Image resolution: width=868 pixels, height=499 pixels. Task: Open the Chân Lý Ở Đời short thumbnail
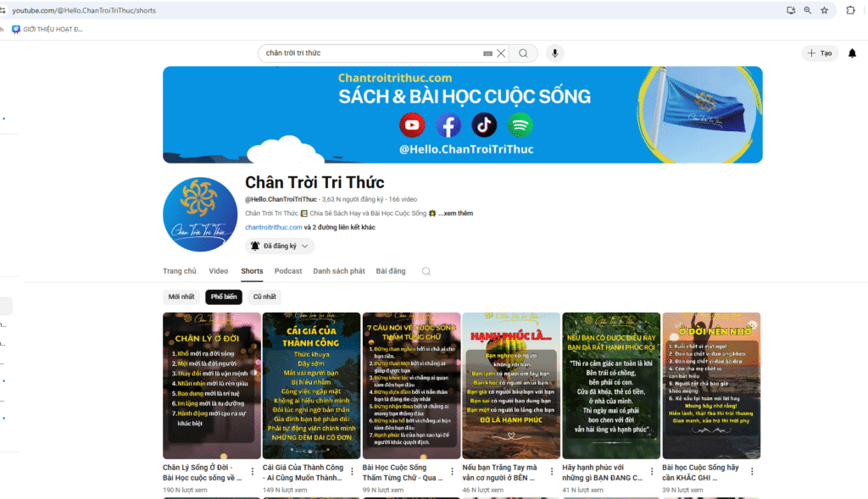pyautogui.click(x=211, y=385)
